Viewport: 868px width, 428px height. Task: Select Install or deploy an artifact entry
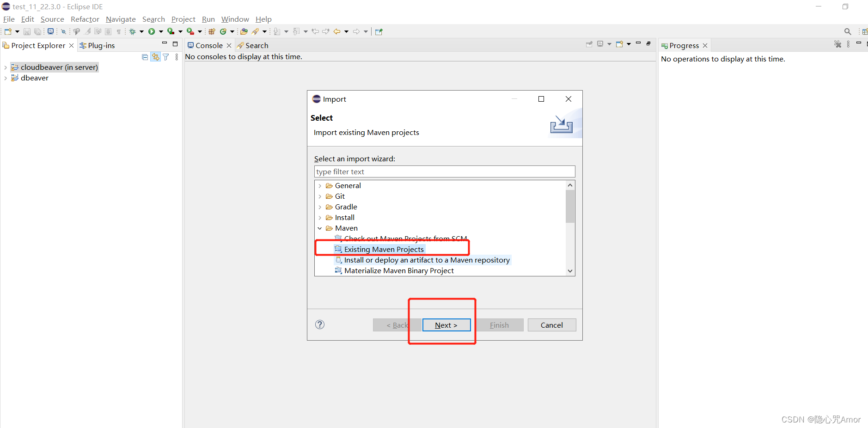[422, 260]
